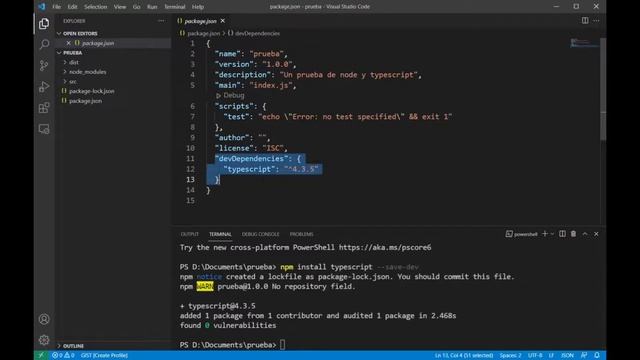The width and height of the screenshot is (640, 360).
Task: Click GIST Create Profile in status bar
Action: tap(104, 355)
